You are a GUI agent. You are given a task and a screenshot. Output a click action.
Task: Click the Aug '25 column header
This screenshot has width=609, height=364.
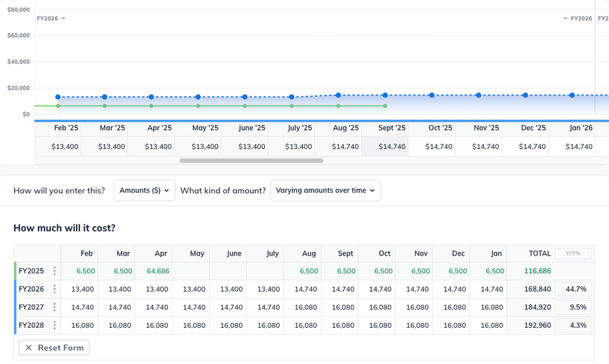338,128
